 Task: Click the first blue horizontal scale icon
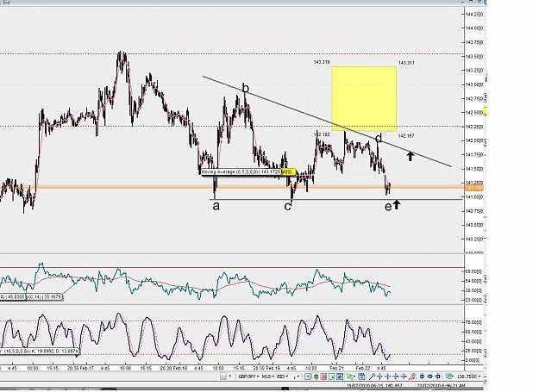pos(379,376)
